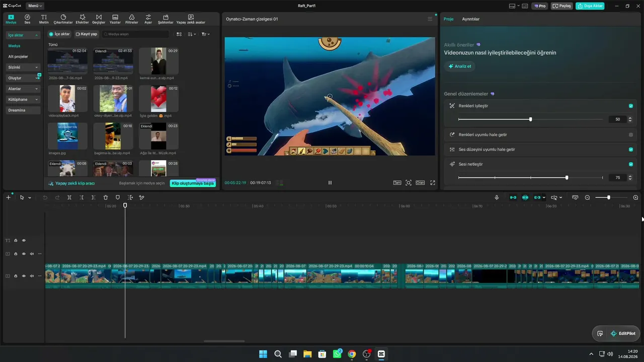Screen dimensions: 644x362
Task: Open the Geçişler transitions panel
Action: (99, 19)
